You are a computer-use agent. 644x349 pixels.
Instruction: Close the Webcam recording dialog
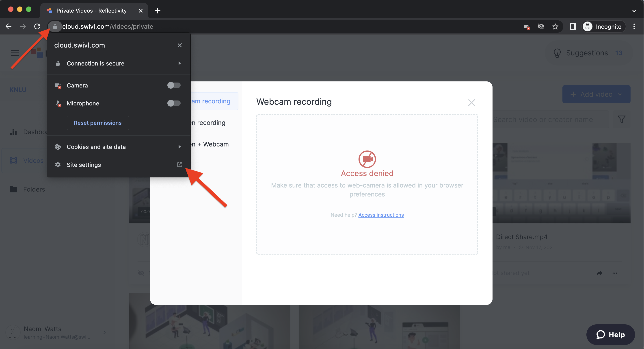(471, 103)
